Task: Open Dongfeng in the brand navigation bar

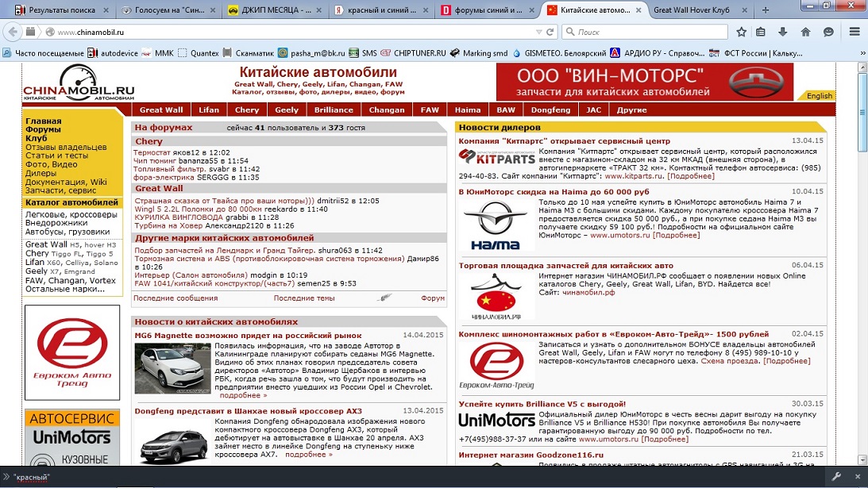Action: coord(550,110)
